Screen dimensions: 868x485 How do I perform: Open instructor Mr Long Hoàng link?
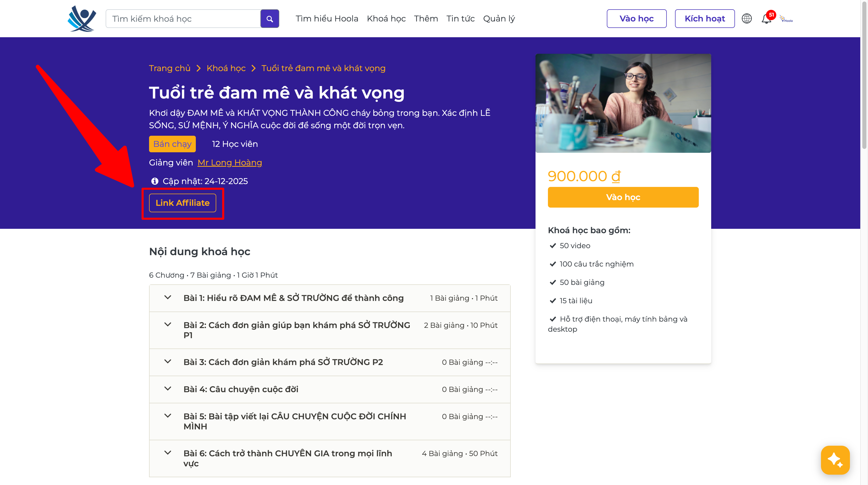[x=229, y=163]
